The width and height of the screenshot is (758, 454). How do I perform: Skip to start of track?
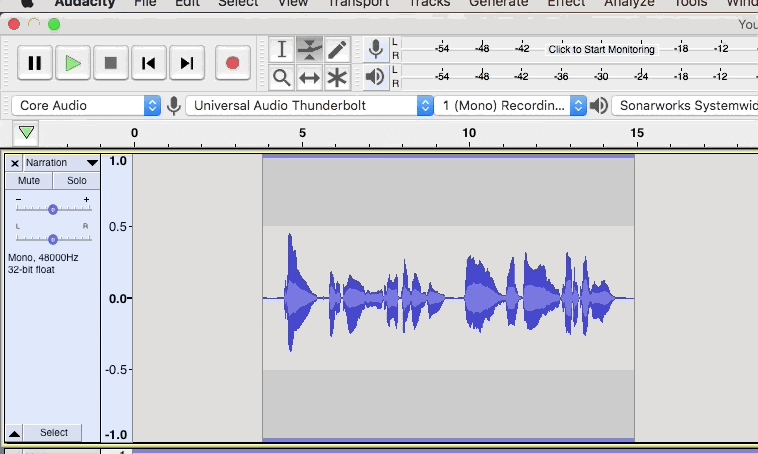coord(148,63)
